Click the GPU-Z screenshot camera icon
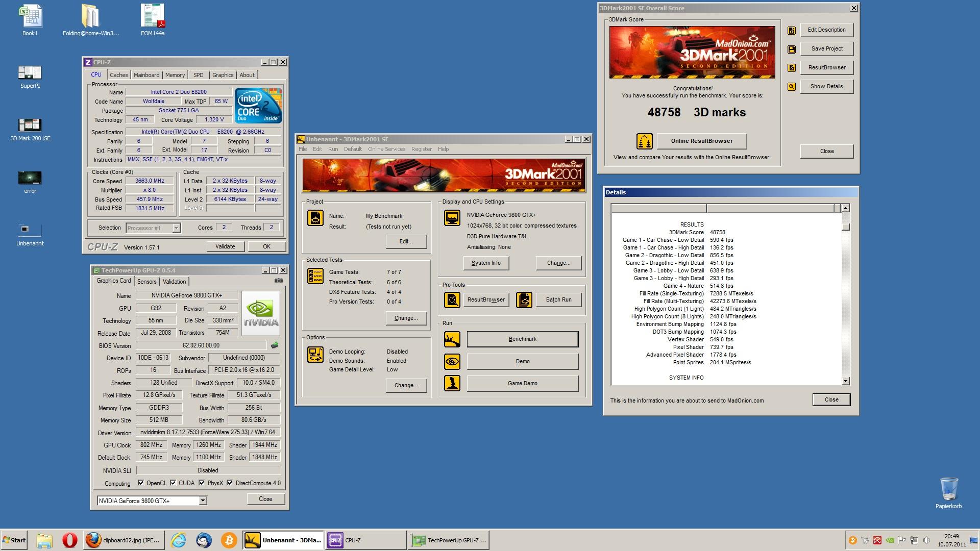 (x=278, y=281)
